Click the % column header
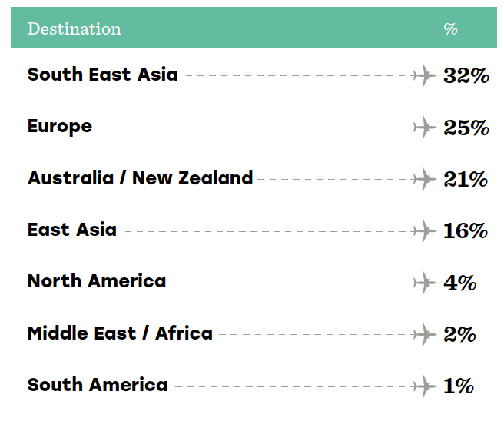This screenshot has width=504, height=421. 451,29
